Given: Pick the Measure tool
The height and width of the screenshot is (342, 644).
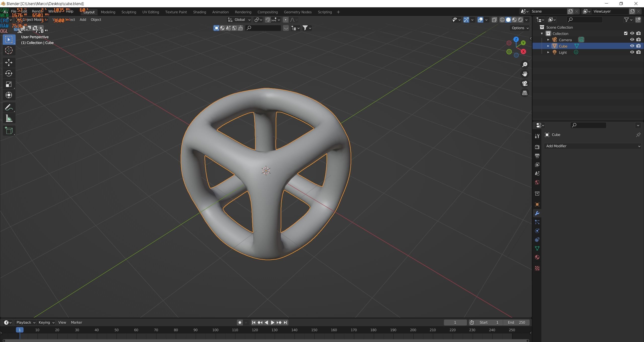Looking at the screenshot, I should [9, 119].
